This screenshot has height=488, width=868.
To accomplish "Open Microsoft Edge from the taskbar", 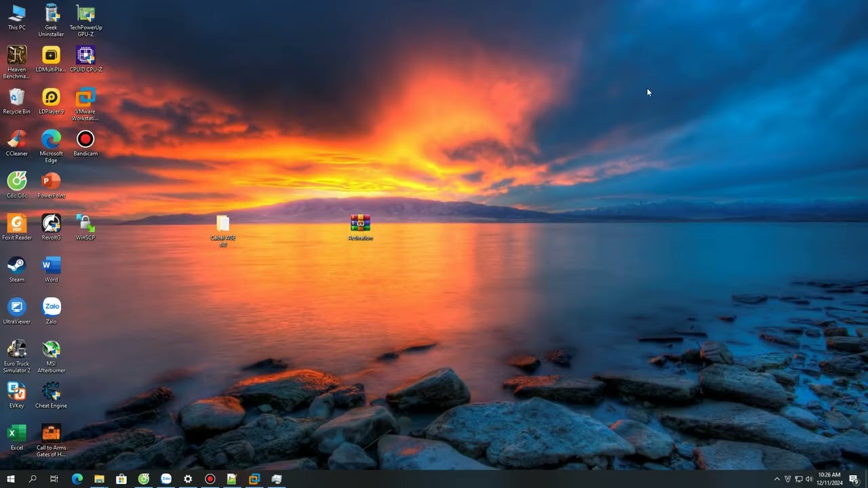I will [77, 479].
